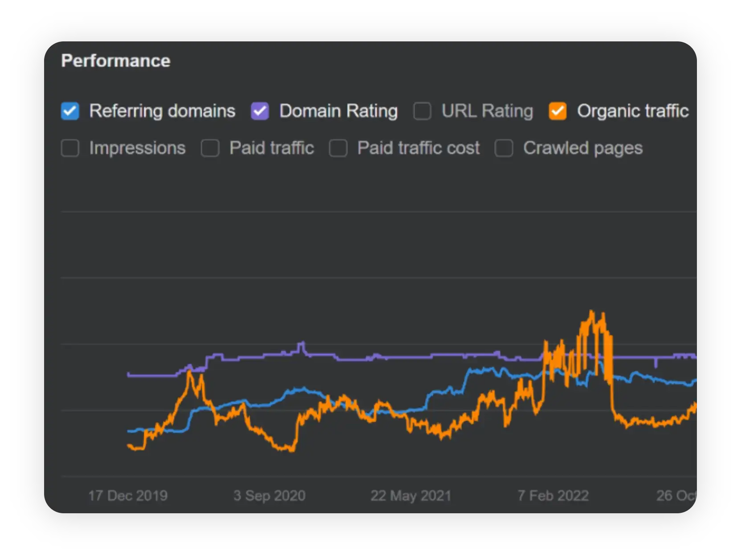The height and width of the screenshot is (560, 741).
Task: Select the 3 Sep 2020 axis label
Action: (x=269, y=495)
